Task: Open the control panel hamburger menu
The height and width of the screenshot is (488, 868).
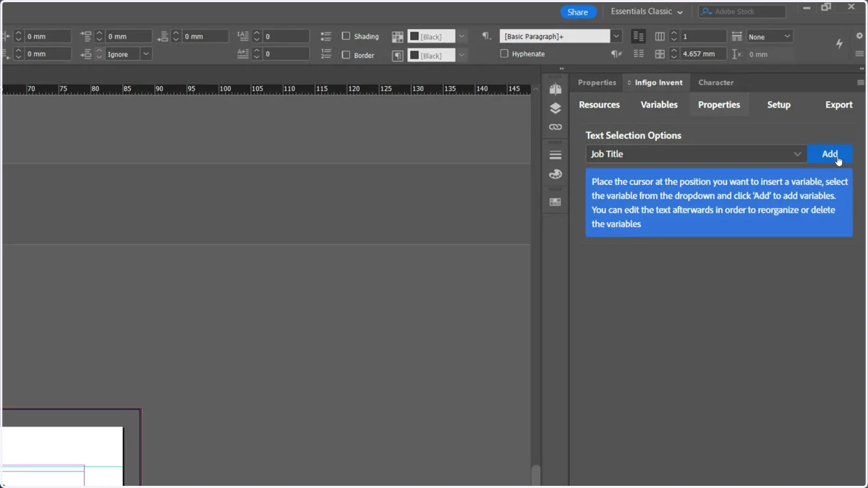Action: click(859, 54)
